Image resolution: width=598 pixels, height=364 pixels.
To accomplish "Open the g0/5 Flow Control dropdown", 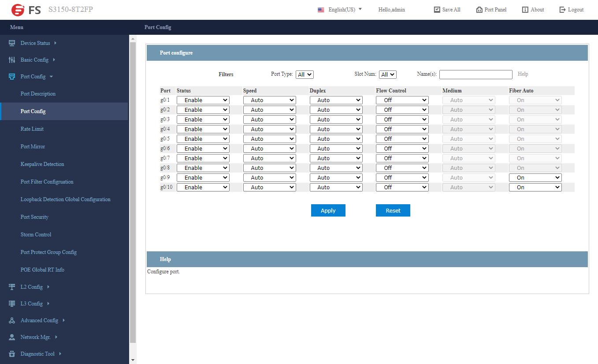I will pos(402,139).
